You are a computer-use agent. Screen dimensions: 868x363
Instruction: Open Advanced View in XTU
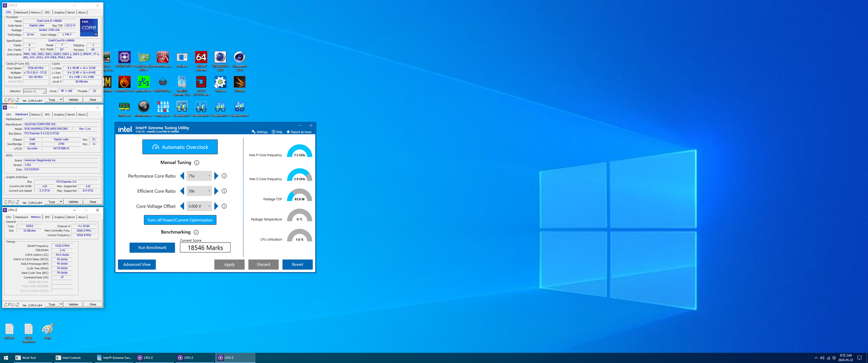[137, 265]
